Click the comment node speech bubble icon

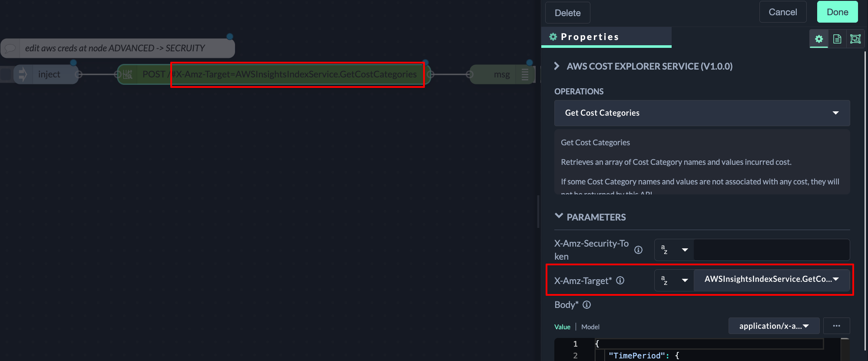11,48
